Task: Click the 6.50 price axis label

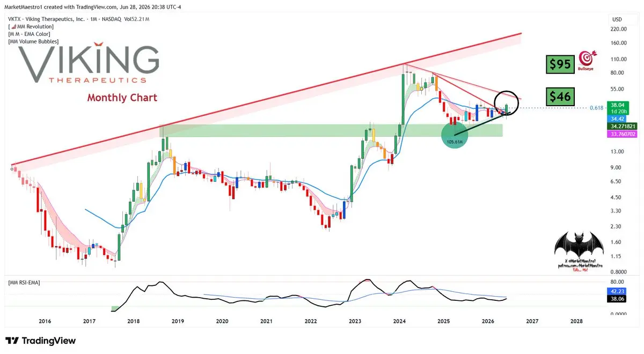Action: pos(616,182)
